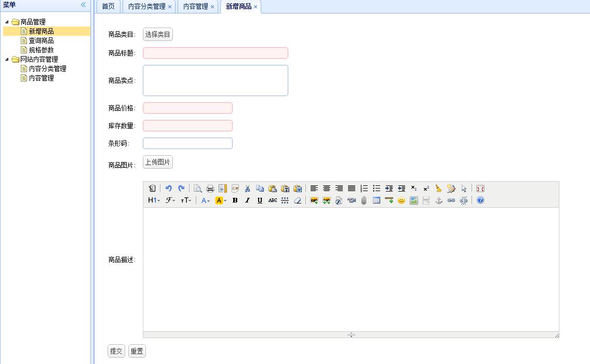Collapse the 商品管理 tree folder
This screenshot has height=364, width=590.
click(x=7, y=22)
